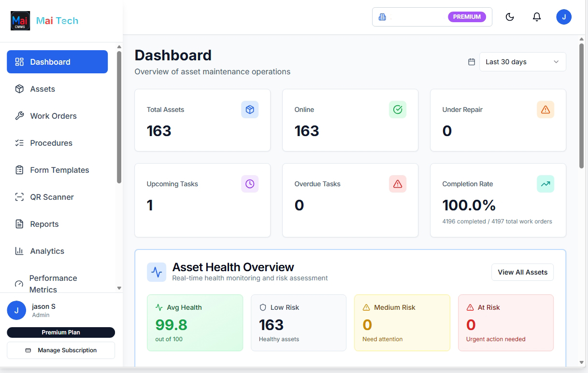Screen dimensions: 588x373
Task: Expand the Last 30 days dropdown
Action: pyautogui.click(x=522, y=62)
